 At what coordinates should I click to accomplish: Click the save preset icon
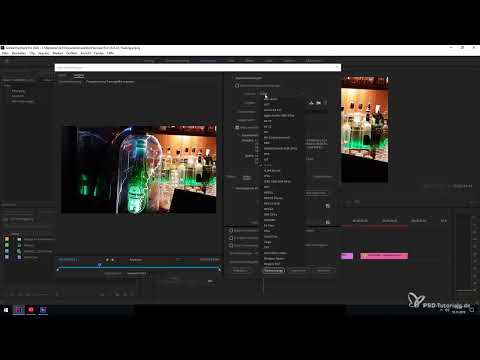coord(311,103)
